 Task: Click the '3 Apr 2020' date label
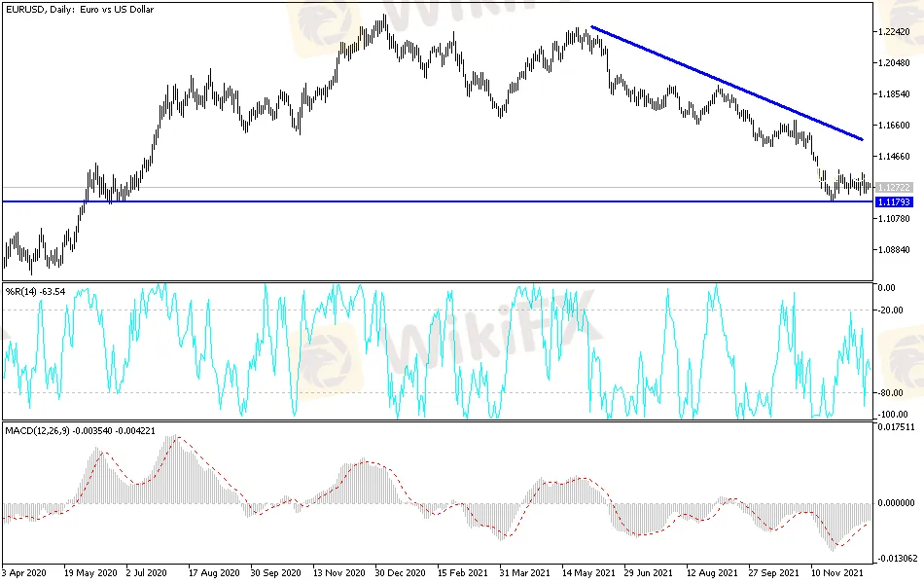[24, 572]
